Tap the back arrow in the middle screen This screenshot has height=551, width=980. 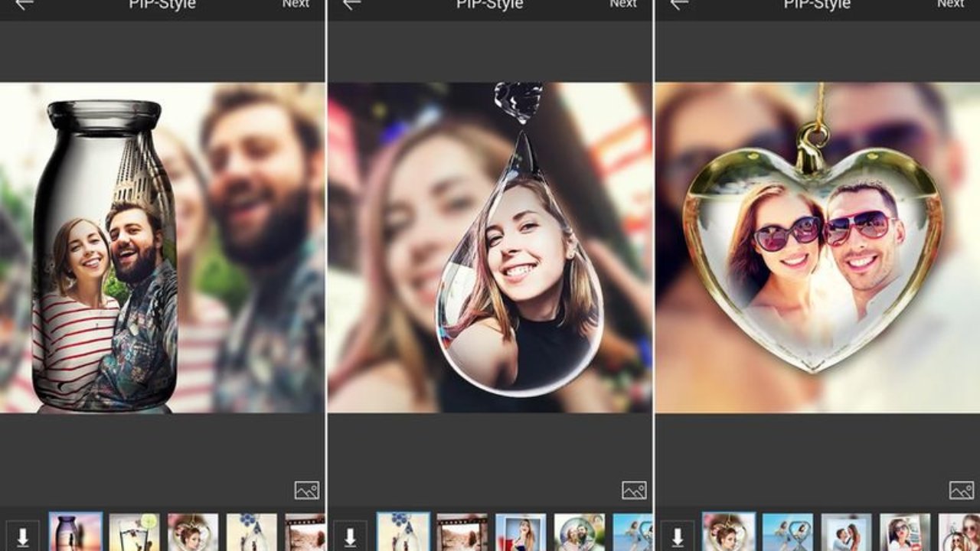pos(351,5)
